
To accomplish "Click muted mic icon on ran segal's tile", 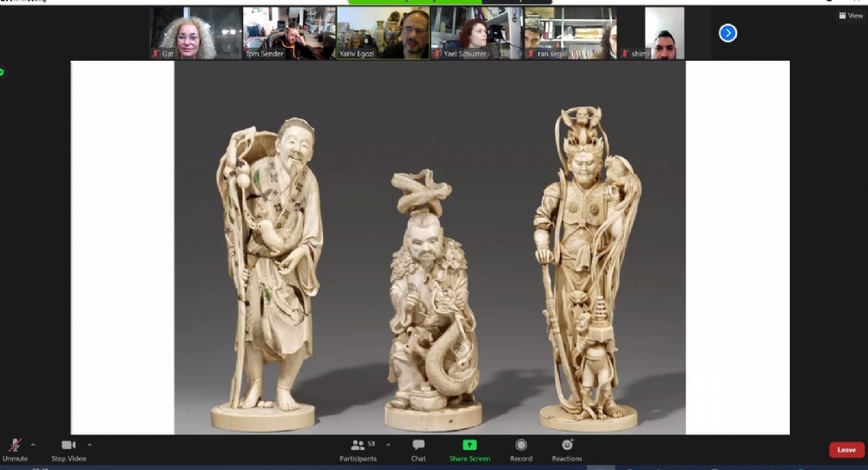I will click(x=530, y=54).
